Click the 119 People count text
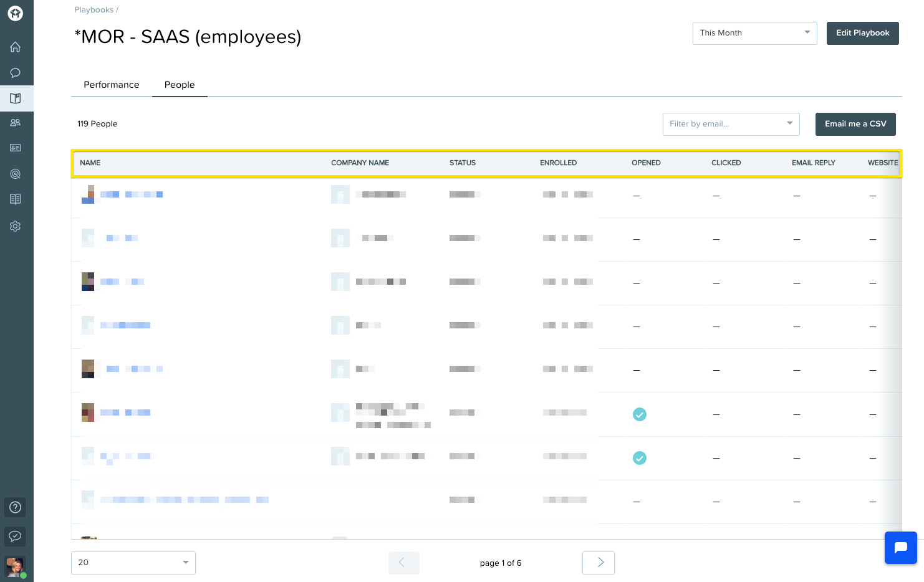The height and width of the screenshot is (582, 924). 97,124
